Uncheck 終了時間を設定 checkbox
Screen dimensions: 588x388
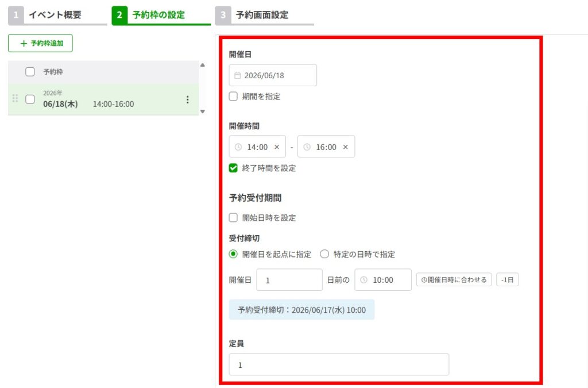[x=233, y=168]
